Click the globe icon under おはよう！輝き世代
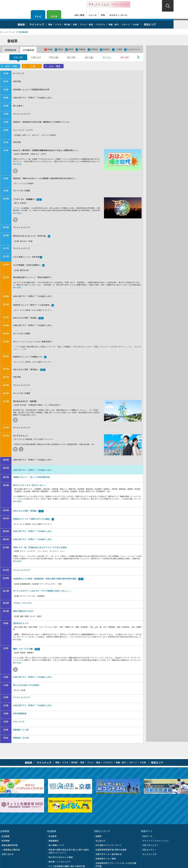 tap(15, 171)
